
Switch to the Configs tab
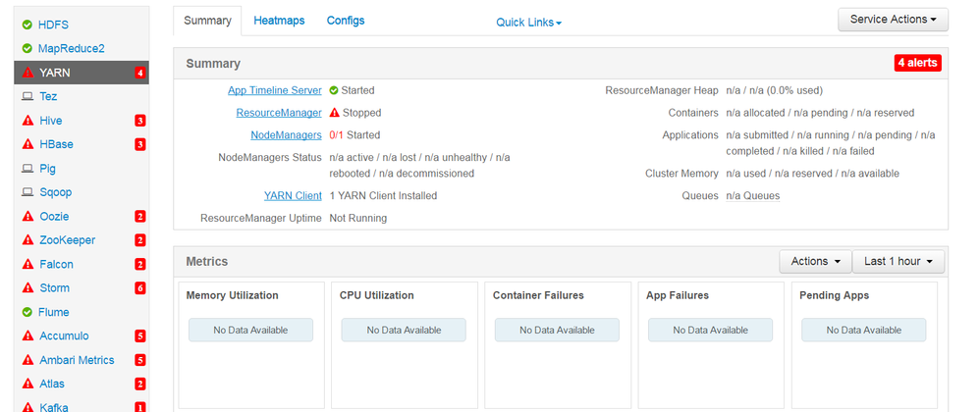pos(346,21)
